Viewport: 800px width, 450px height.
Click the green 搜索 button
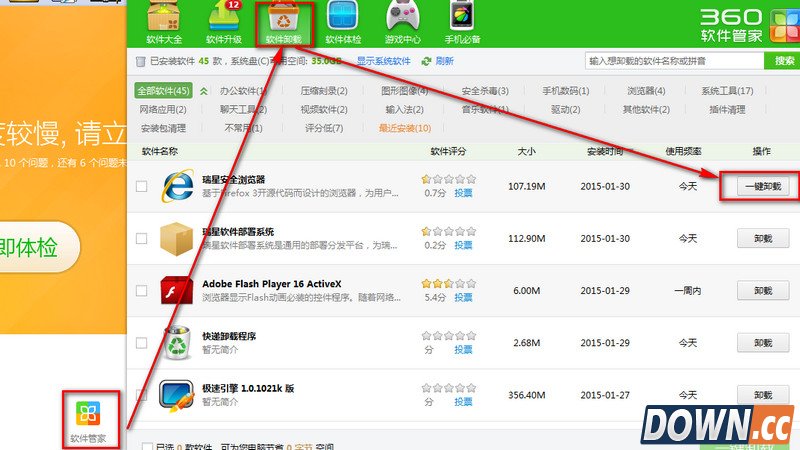click(783, 61)
